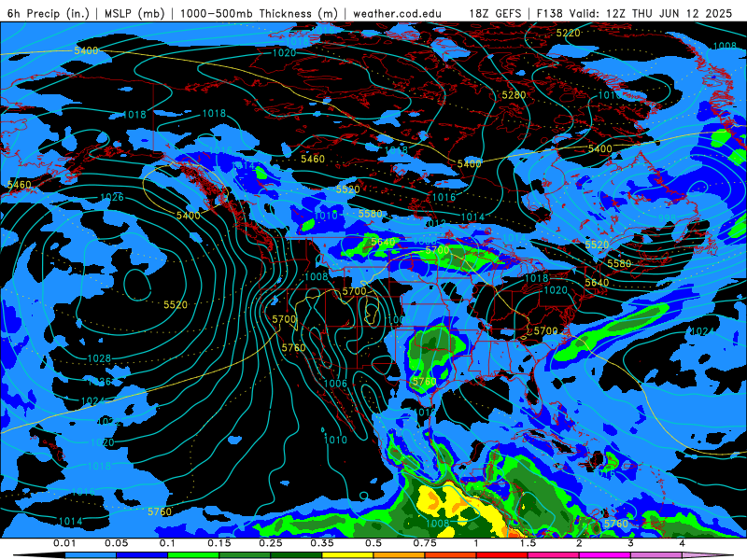Viewport: 747px width, 560px height.
Task: Click the bright green 0.1–0.15 legend swatch
Action: point(193,555)
